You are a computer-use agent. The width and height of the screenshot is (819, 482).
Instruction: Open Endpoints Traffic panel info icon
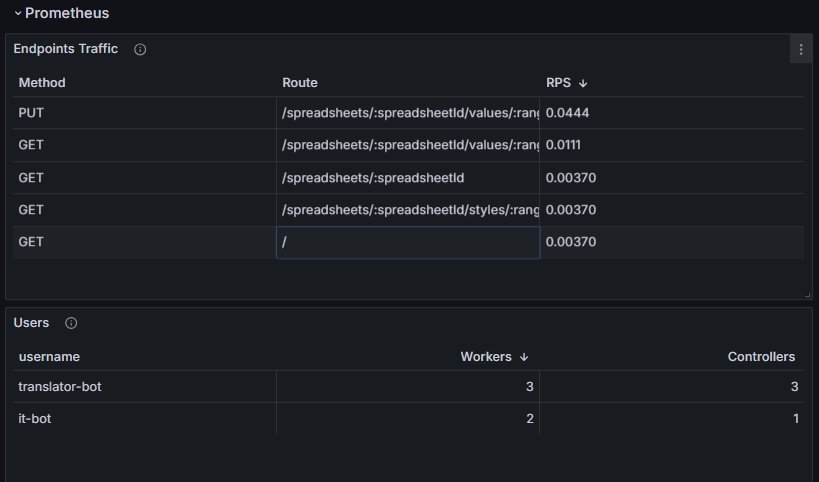pyautogui.click(x=140, y=49)
